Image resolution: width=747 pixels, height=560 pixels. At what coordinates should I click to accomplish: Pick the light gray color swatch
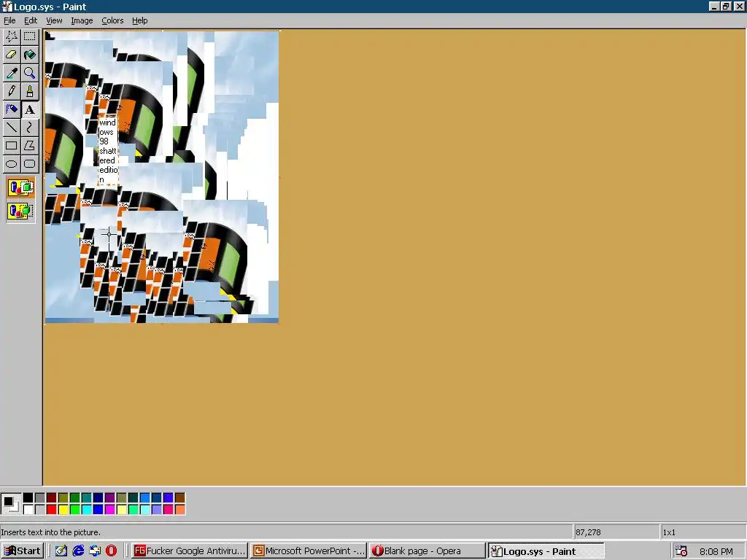pos(40,509)
